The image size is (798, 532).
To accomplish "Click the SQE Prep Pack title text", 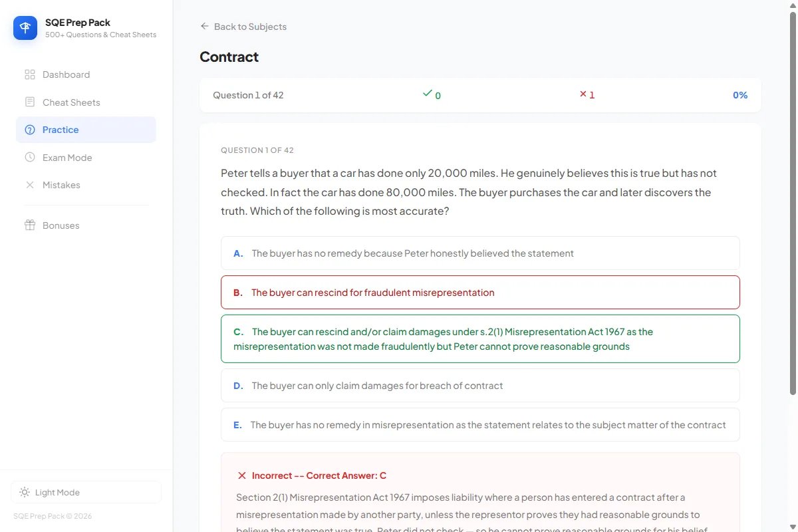I will (x=78, y=23).
